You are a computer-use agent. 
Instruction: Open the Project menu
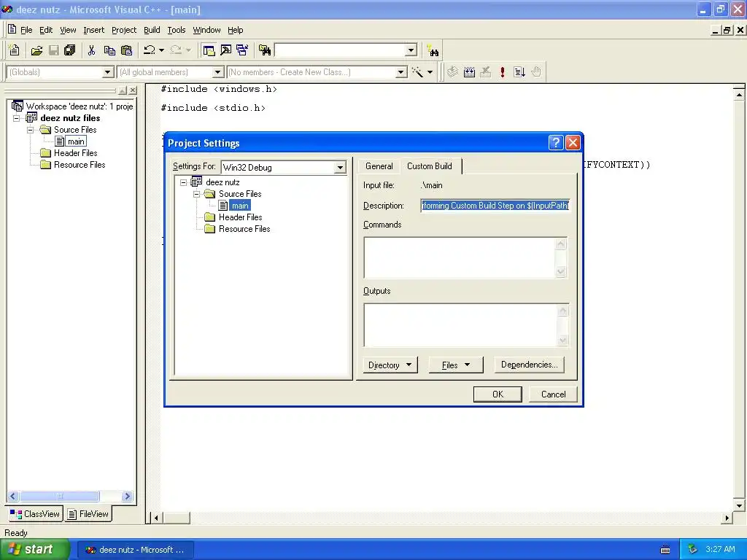pos(124,30)
